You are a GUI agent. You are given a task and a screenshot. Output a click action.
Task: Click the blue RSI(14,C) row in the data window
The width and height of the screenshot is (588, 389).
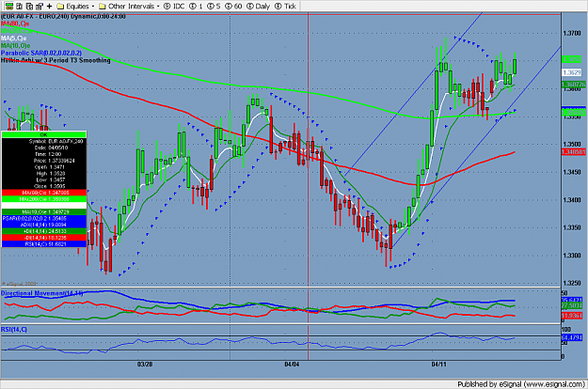point(44,244)
